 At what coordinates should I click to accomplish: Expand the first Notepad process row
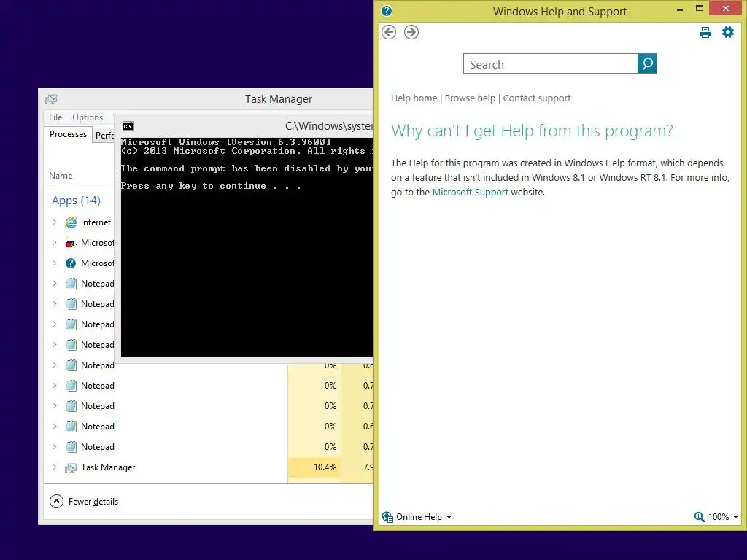coord(54,284)
